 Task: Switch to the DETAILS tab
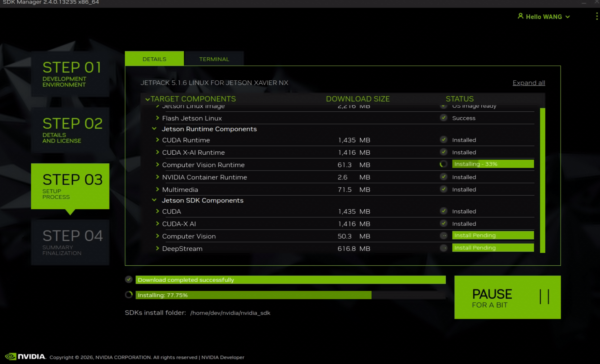tap(154, 59)
